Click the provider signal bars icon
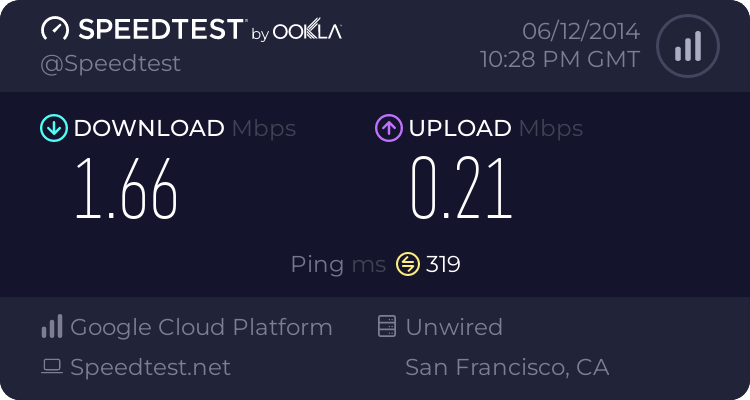The image size is (750, 400). pyautogui.click(x=52, y=326)
